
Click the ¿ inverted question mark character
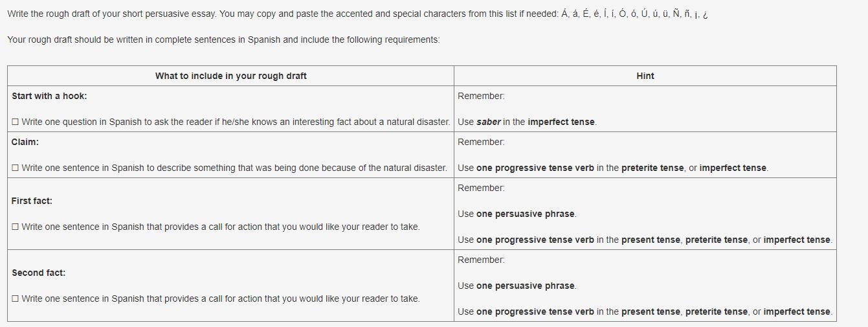coord(705,14)
